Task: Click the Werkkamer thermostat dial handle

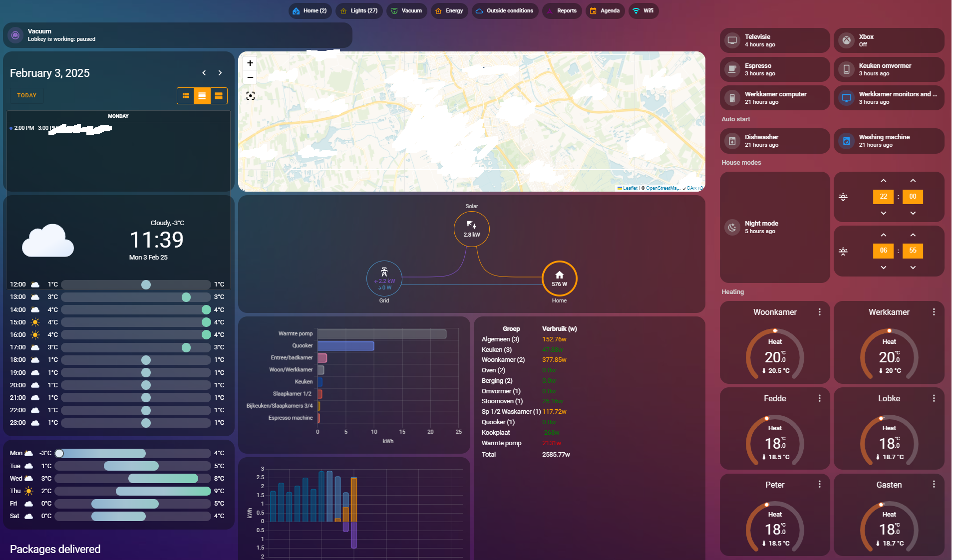Action: [x=889, y=331]
